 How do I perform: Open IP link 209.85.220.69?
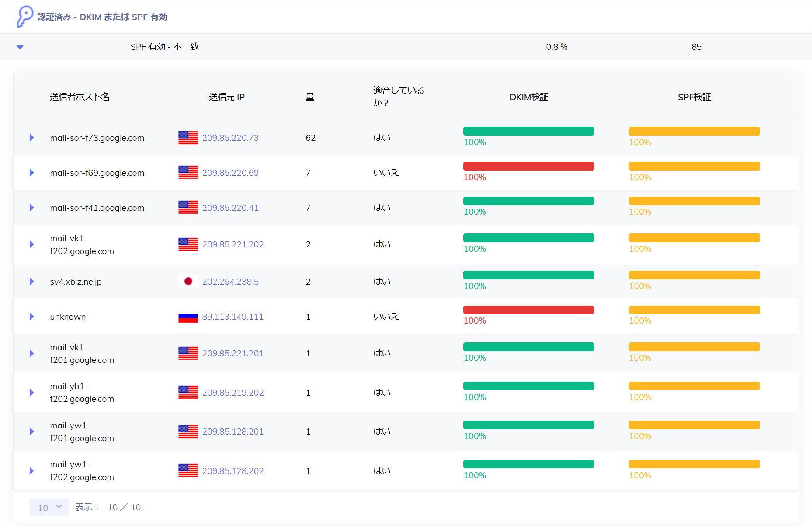coord(230,173)
